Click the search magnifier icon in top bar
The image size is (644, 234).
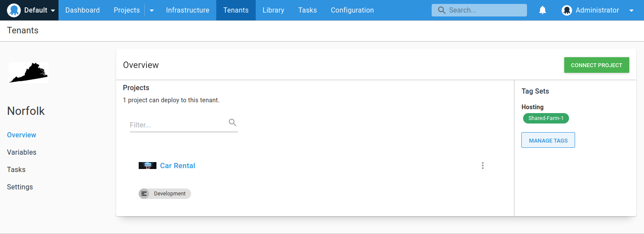(442, 10)
